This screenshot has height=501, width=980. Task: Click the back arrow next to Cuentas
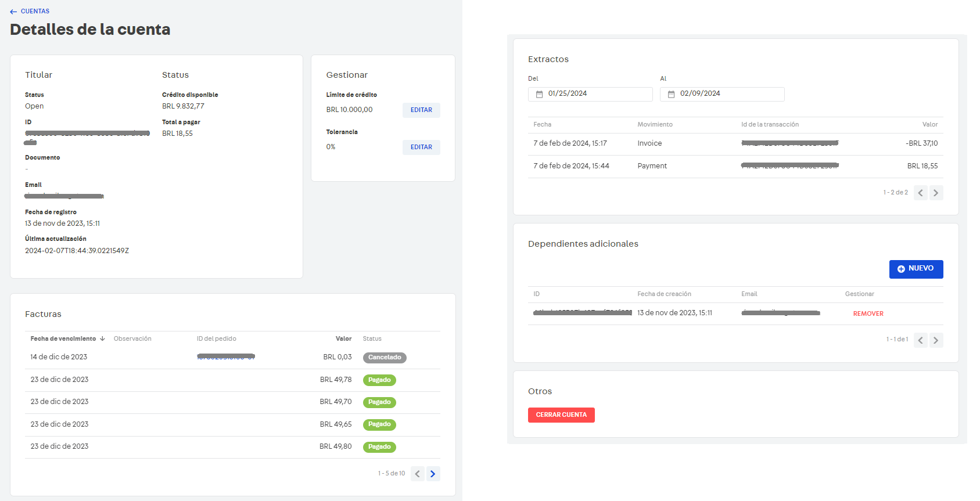13,12
